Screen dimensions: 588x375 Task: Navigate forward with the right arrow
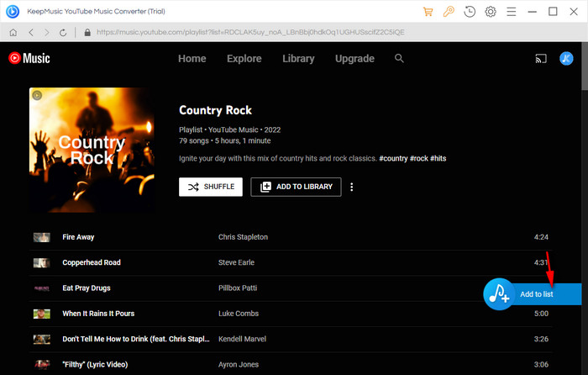tap(47, 32)
